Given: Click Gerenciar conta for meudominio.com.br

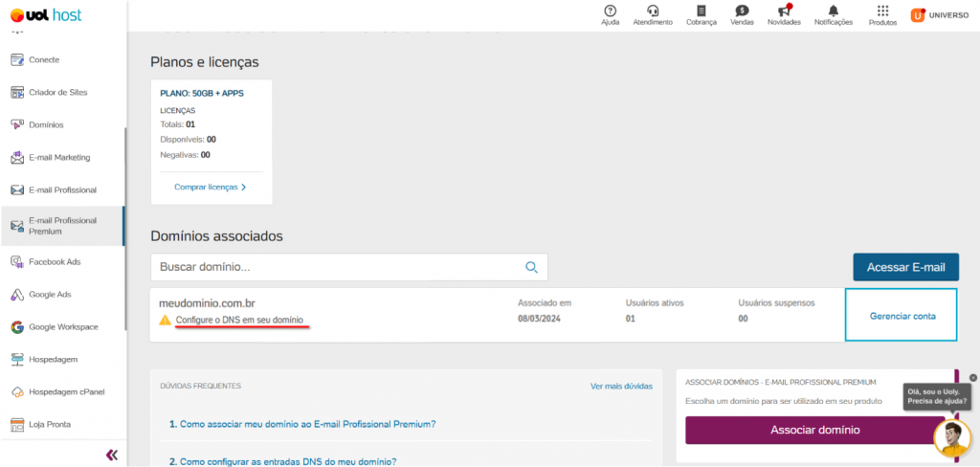Looking at the screenshot, I should 902,315.
